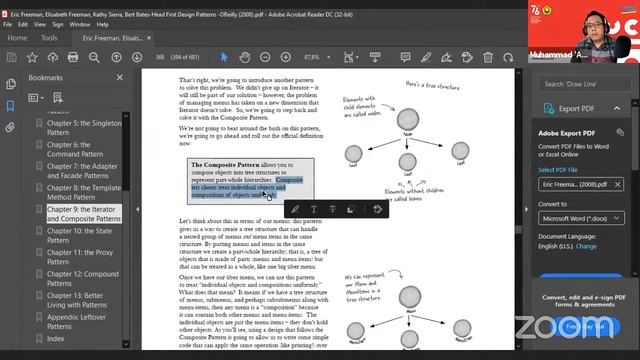The width and height of the screenshot is (640, 360).
Task: Click the Change document language link
Action: pos(586,246)
